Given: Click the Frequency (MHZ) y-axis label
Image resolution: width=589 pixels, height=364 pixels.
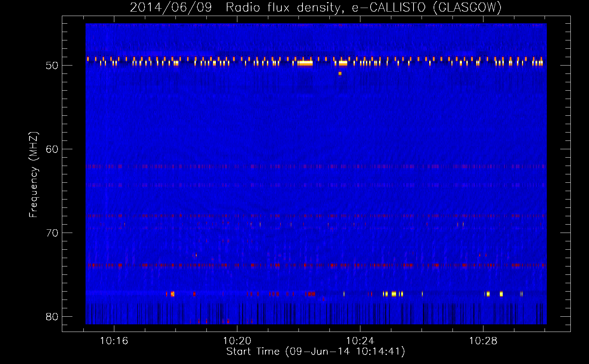Looking at the screenshot, I should tap(33, 175).
